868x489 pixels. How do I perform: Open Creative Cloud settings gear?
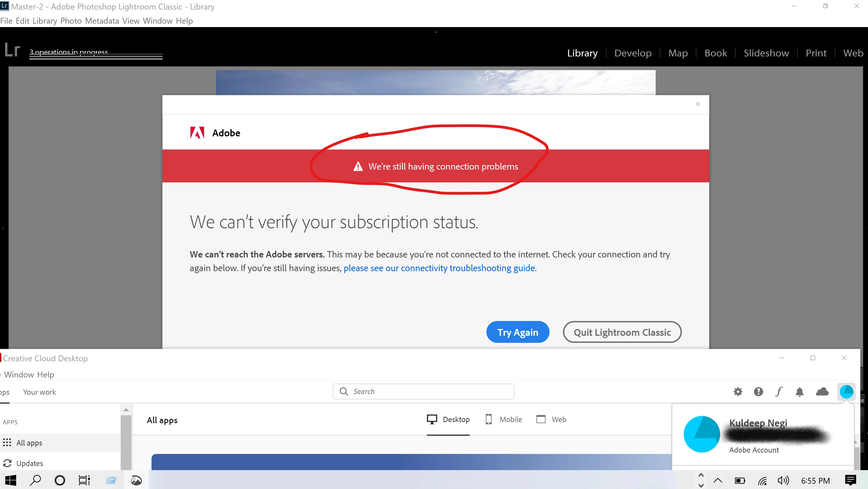[738, 392]
